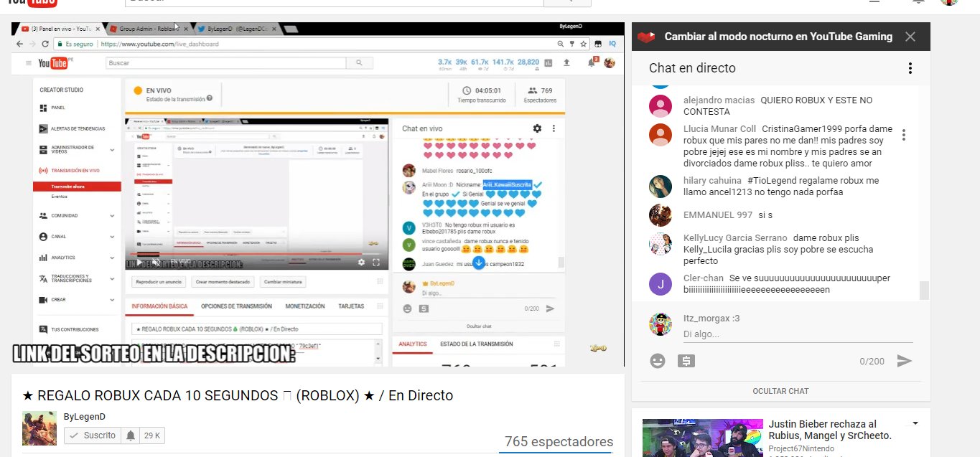The width and height of the screenshot is (980, 457).
Task: Open the Project67Nintendo channel link
Action: click(801, 449)
